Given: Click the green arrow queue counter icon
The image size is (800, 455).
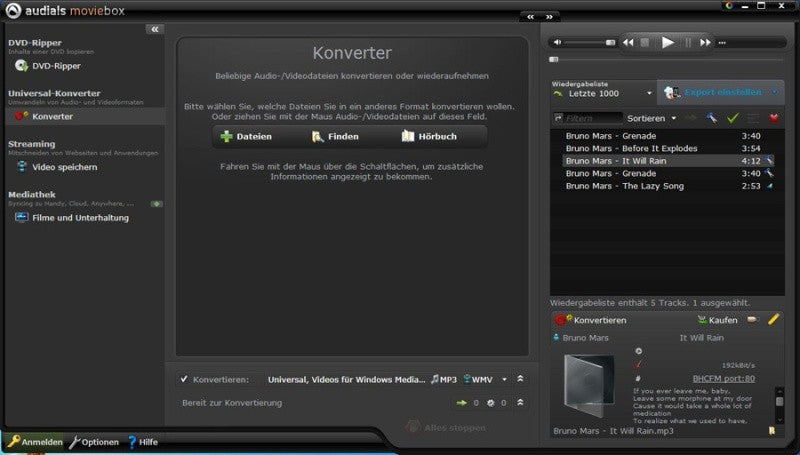Looking at the screenshot, I should tap(462, 403).
